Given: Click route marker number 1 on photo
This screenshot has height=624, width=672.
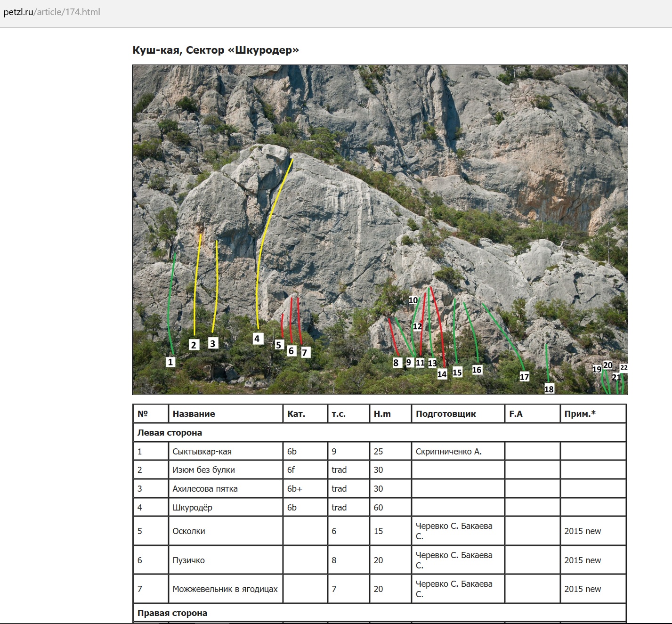Looking at the screenshot, I should point(170,362).
